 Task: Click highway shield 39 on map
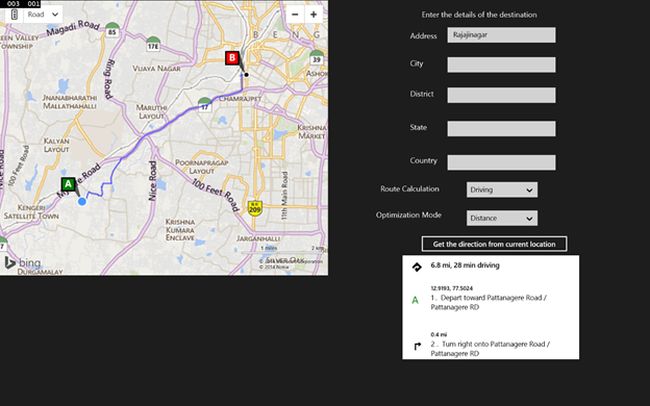(x=316, y=57)
